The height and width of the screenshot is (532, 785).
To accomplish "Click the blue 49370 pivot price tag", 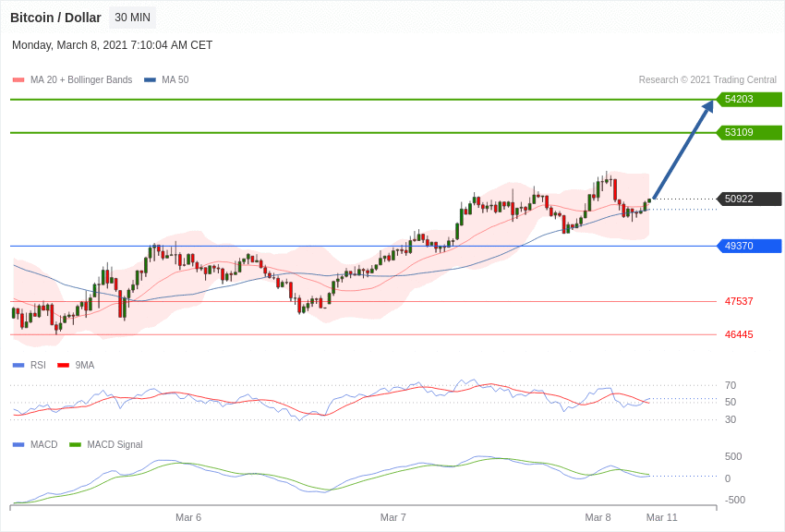I will point(749,246).
